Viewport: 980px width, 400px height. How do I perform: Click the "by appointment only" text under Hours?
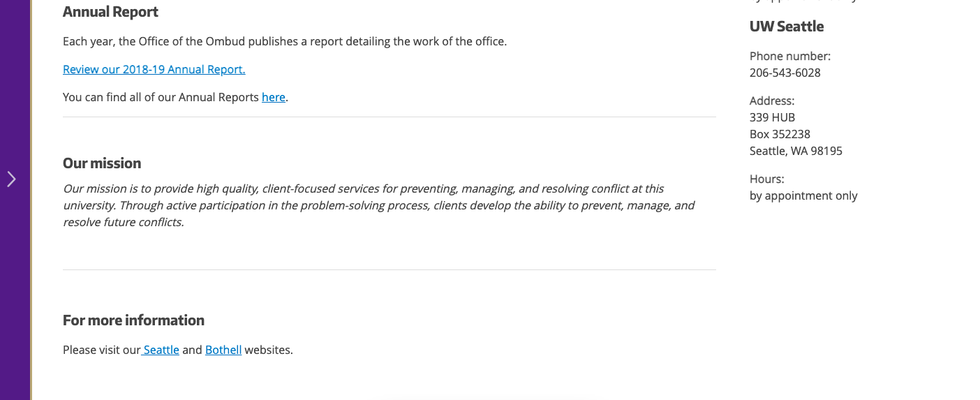click(803, 195)
